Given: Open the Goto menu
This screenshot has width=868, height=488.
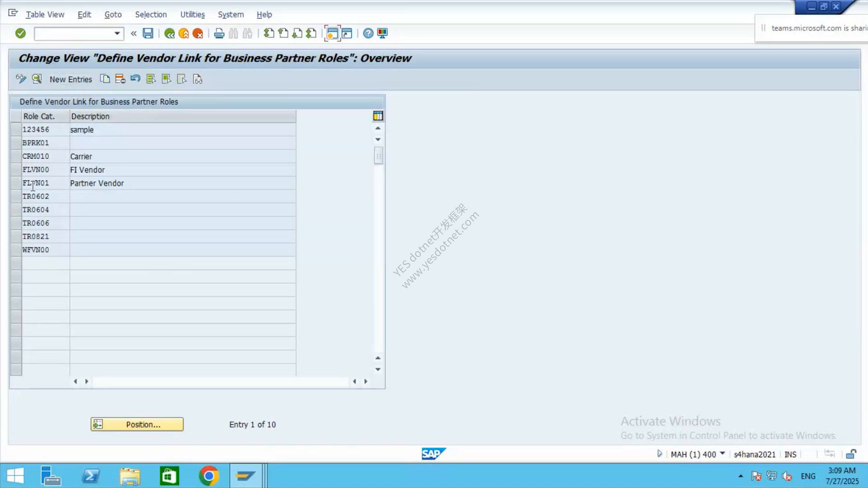Looking at the screenshot, I should point(113,14).
